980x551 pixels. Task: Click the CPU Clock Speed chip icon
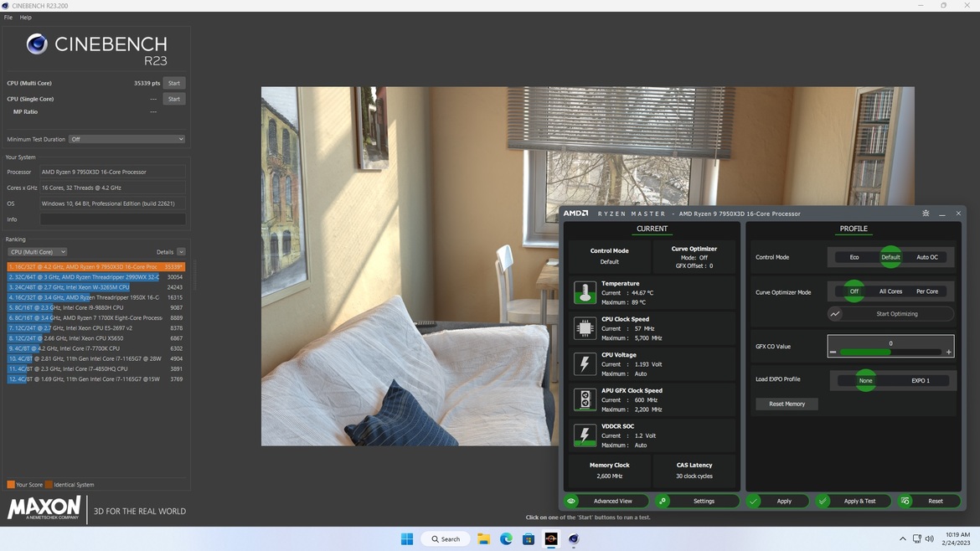click(x=585, y=328)
